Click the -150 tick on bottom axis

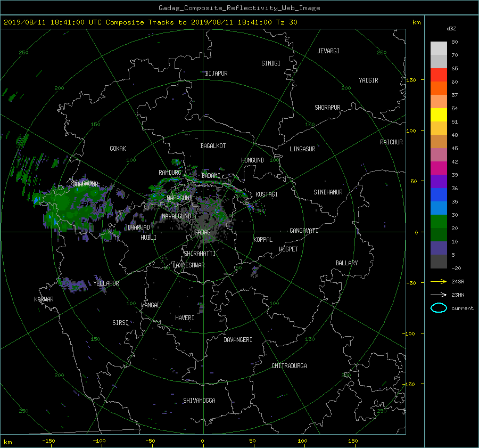tap(48, 441)
